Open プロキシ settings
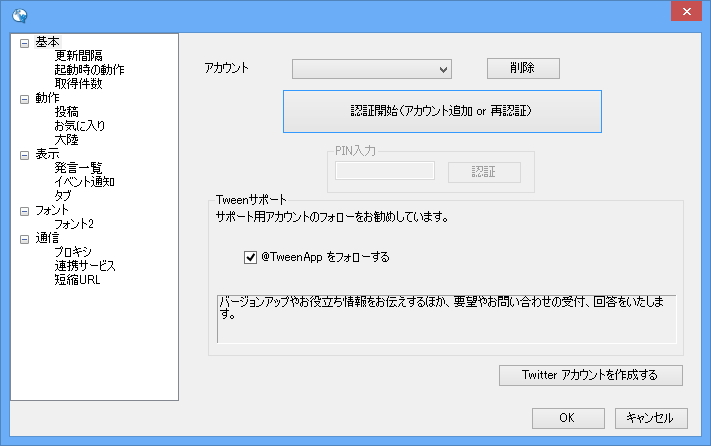The width and height of the screenshot is (711, 446). click(x=73, y=252)
